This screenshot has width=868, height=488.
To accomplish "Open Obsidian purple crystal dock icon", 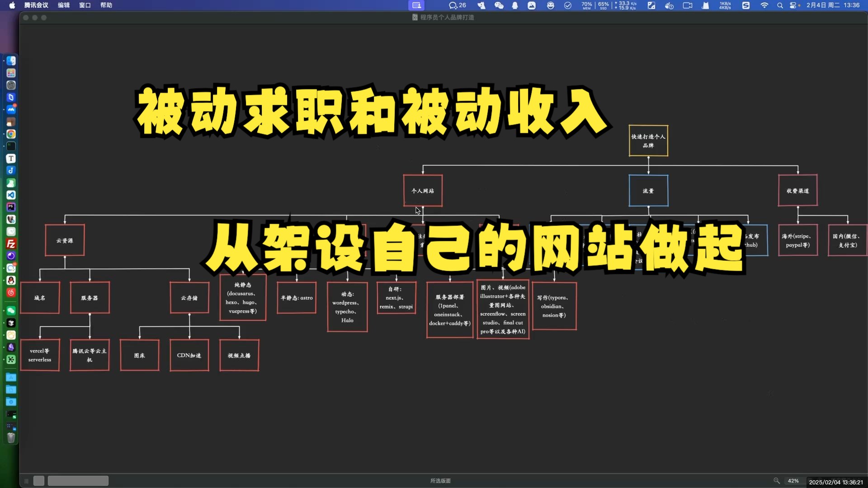I will [x=11, y=347].
